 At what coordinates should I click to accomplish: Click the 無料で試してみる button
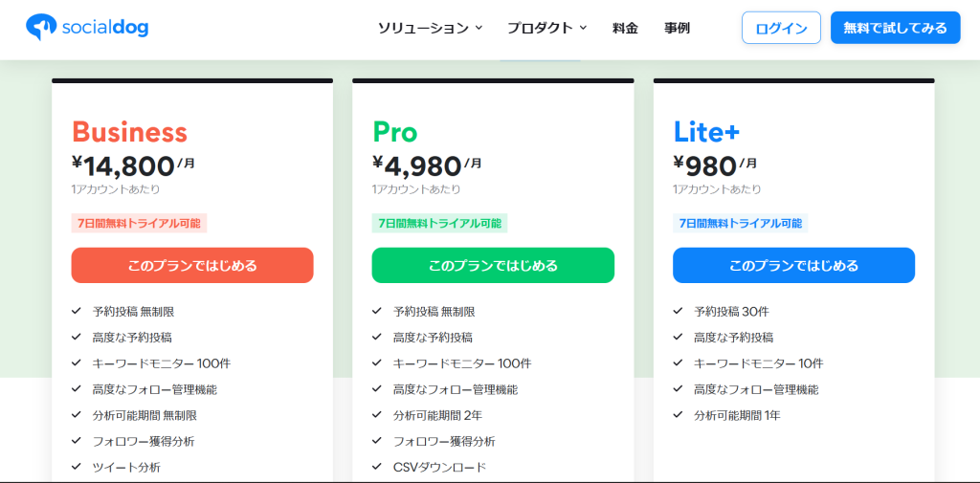[895, 28]
